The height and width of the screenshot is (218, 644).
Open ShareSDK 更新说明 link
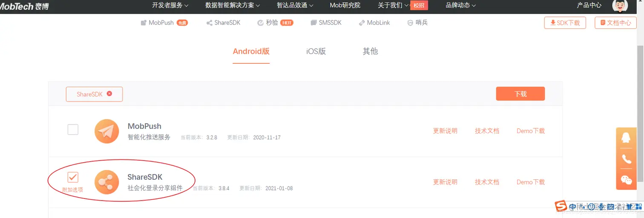coord(445,182)
